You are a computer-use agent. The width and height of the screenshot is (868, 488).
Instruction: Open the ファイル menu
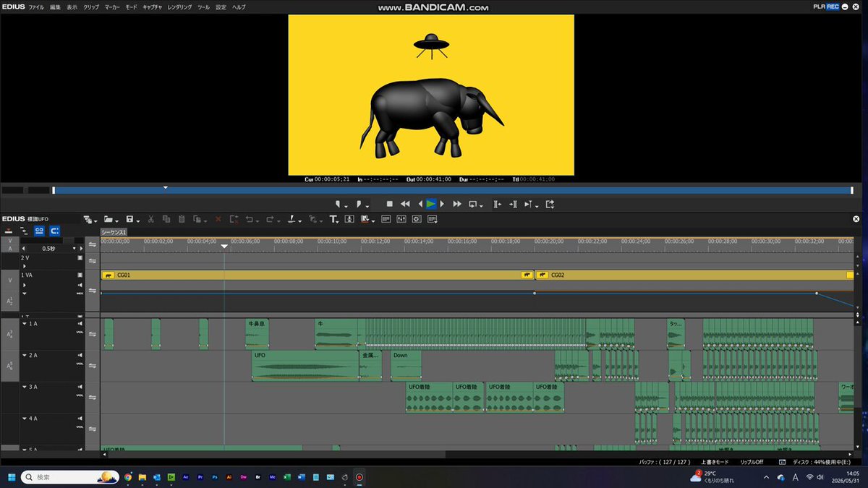[36, 7]
